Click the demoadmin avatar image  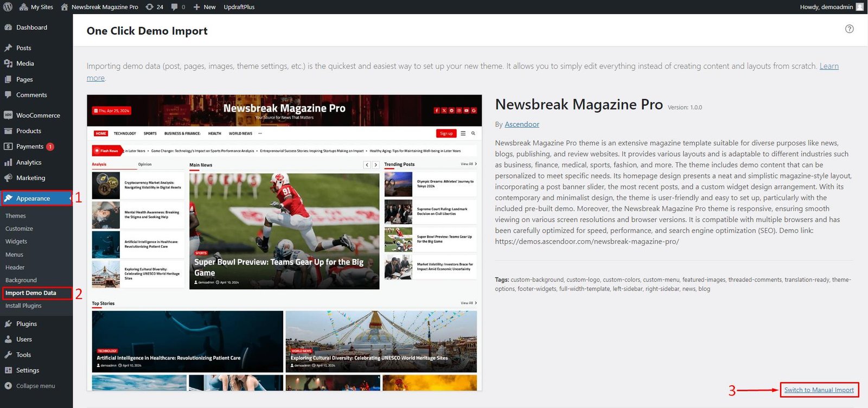click(860, 7)
